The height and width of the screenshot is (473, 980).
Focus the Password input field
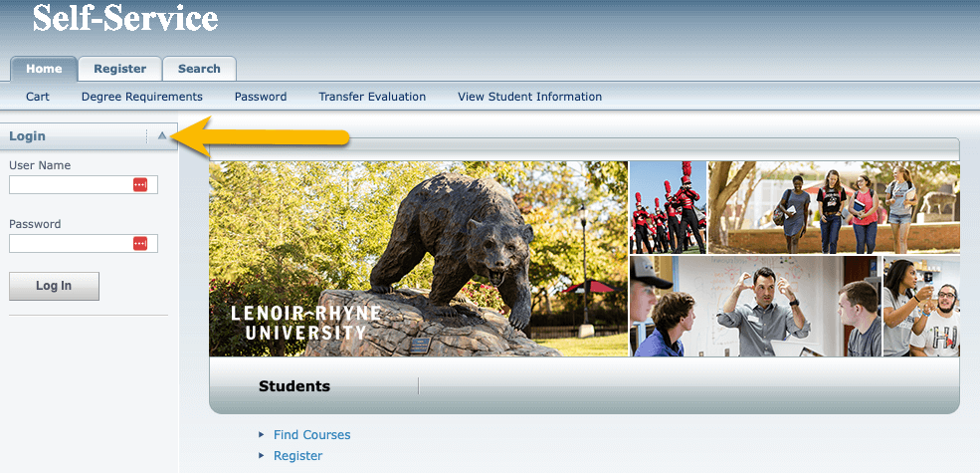tap(84, 243)
